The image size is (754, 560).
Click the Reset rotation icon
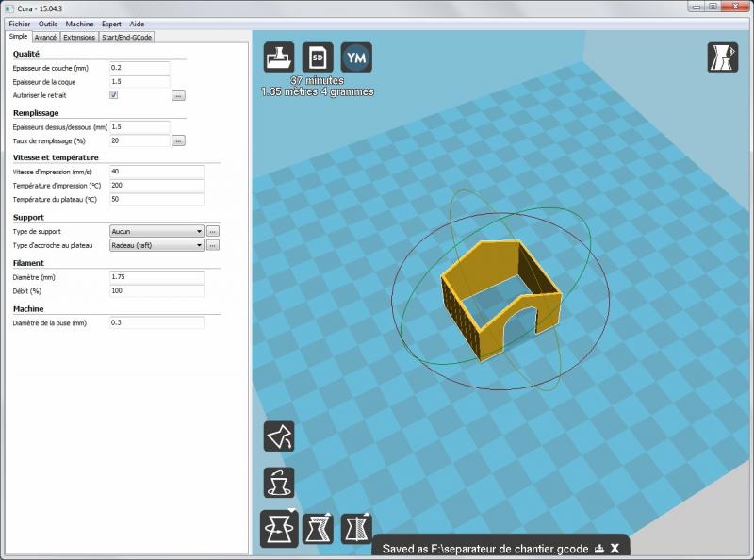pos(279,483)
